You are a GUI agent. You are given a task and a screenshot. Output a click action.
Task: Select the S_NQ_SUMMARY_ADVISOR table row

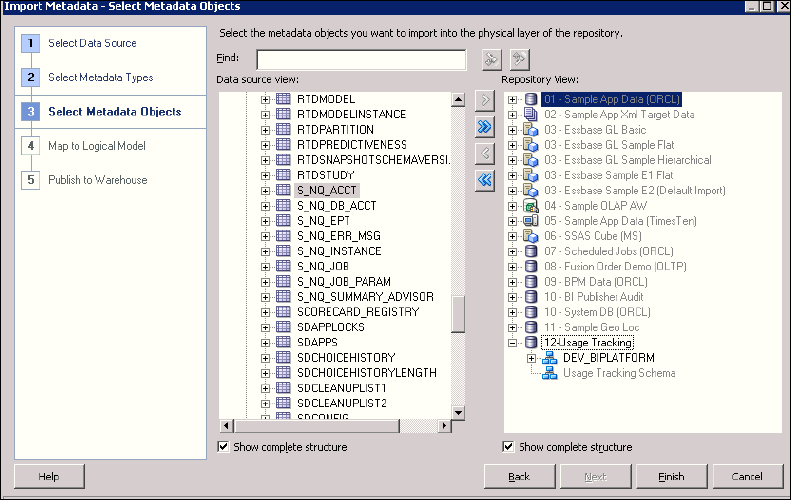point(365,297)
